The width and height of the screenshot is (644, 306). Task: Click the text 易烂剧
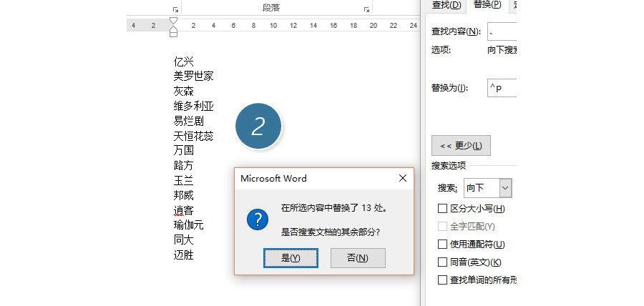point(188,121)
